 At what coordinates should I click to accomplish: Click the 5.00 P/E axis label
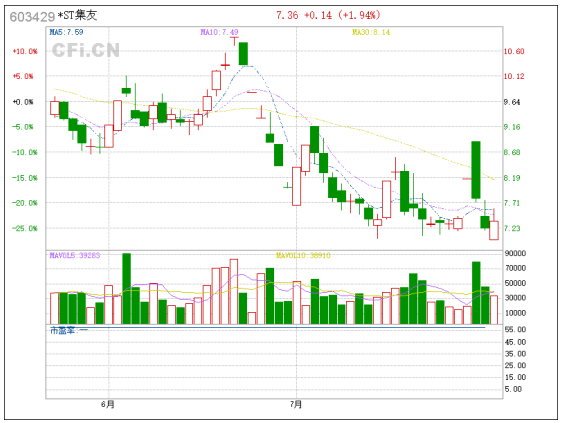click(513, 389)
